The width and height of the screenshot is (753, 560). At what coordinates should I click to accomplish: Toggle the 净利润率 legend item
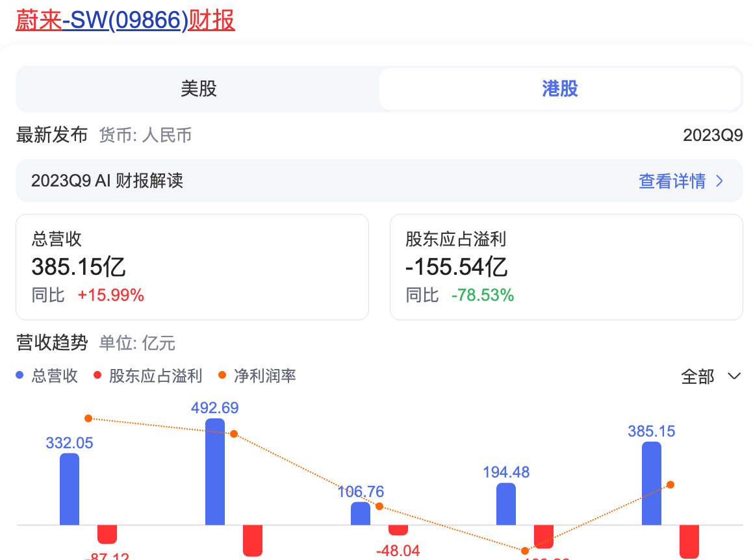(257, 375)
